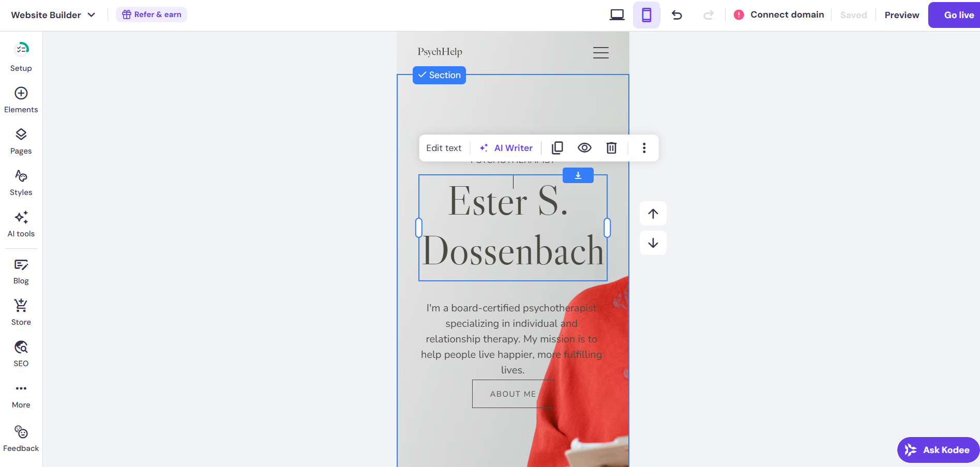Open Ask Kodee assistant
The width and height of the screenshot is (980, 467).
coord(938,450)
